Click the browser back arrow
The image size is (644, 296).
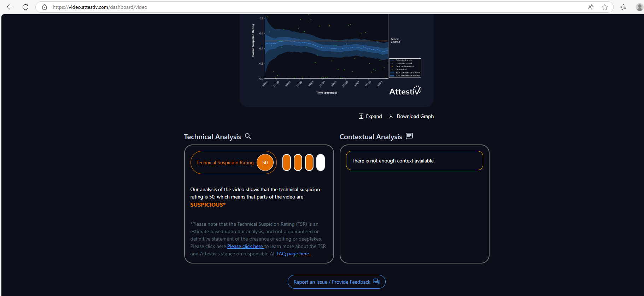(10, 7)
